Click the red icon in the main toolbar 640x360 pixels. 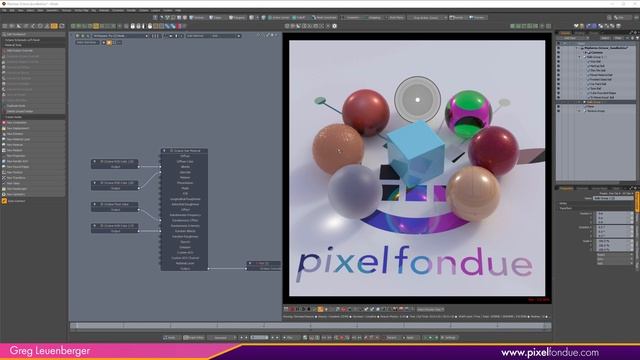click(x=179, y=26)
